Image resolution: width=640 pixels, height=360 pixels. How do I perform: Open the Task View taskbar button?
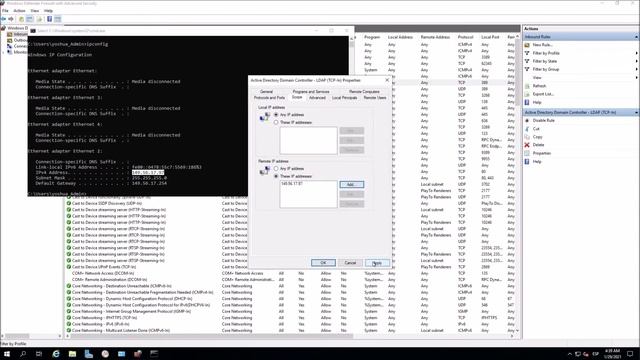click(x=39, y=354)
